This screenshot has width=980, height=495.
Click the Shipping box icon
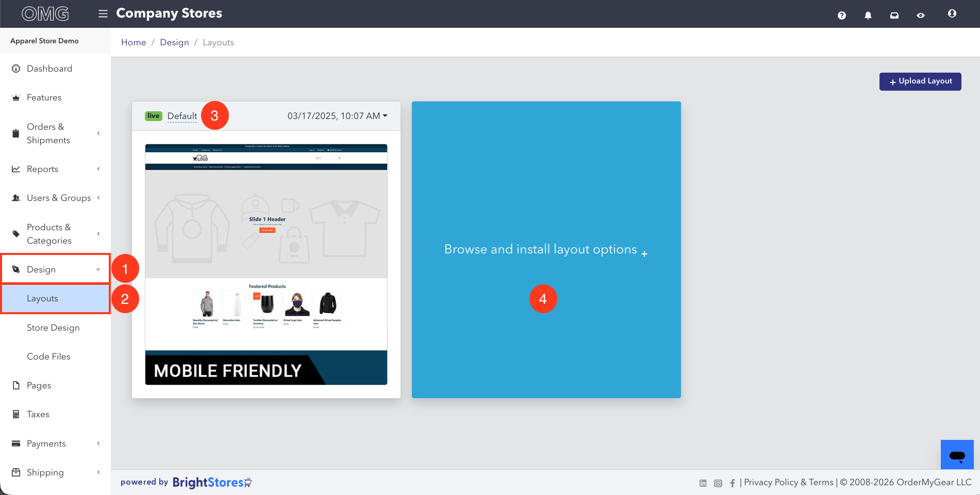tap(16, 472)
